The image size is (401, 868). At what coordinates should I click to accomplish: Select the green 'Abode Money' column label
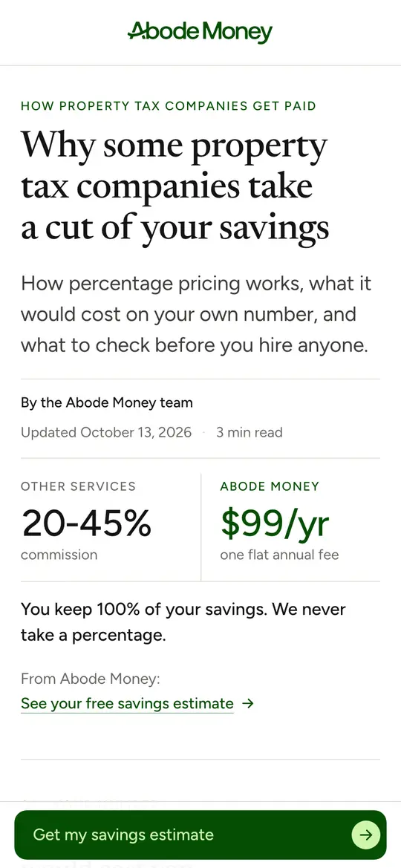click(x=270, y=486)
